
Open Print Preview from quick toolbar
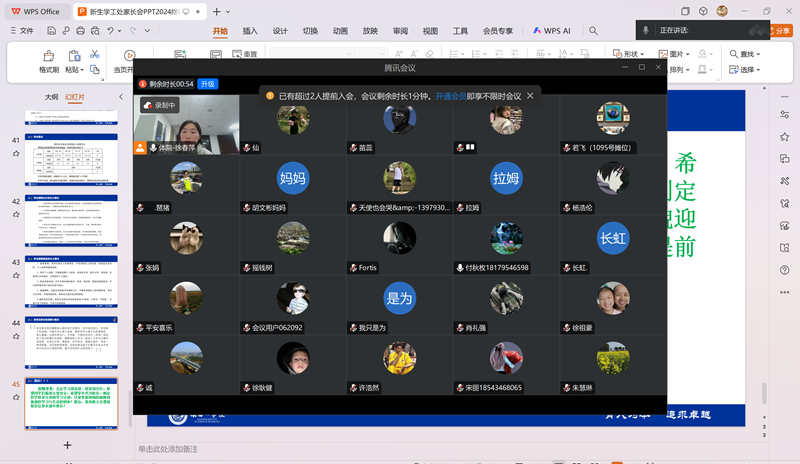tap(95, 31)
